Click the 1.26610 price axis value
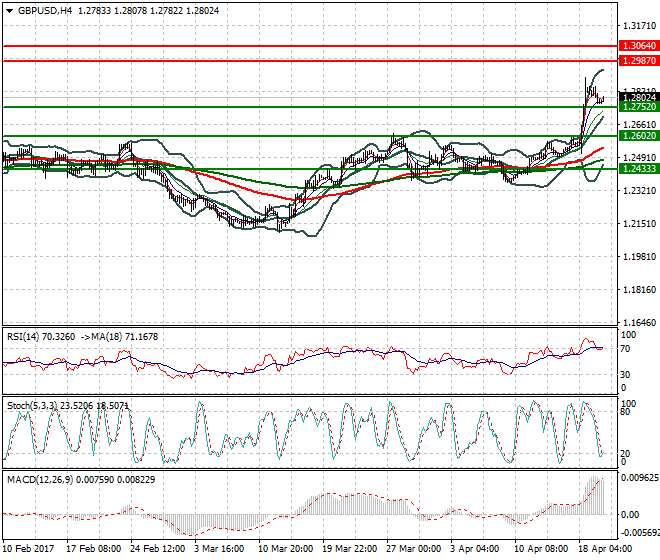The width and height of the screenshot is (660, 560). (639, 125)
